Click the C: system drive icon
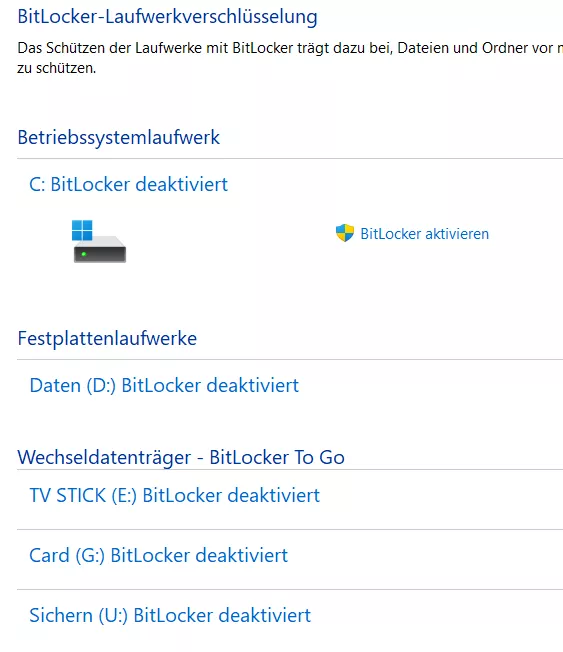Viewport: 563px width, 652px height. coord(99,241)
